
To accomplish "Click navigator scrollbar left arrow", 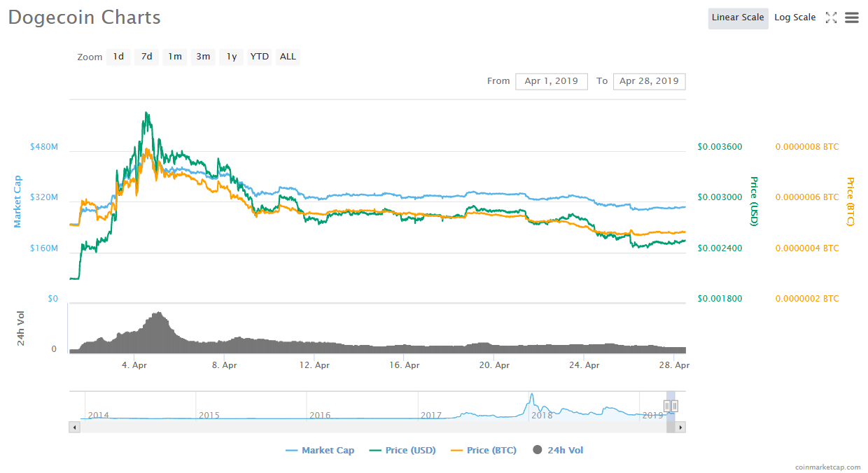I will click(x=73, y=426).
